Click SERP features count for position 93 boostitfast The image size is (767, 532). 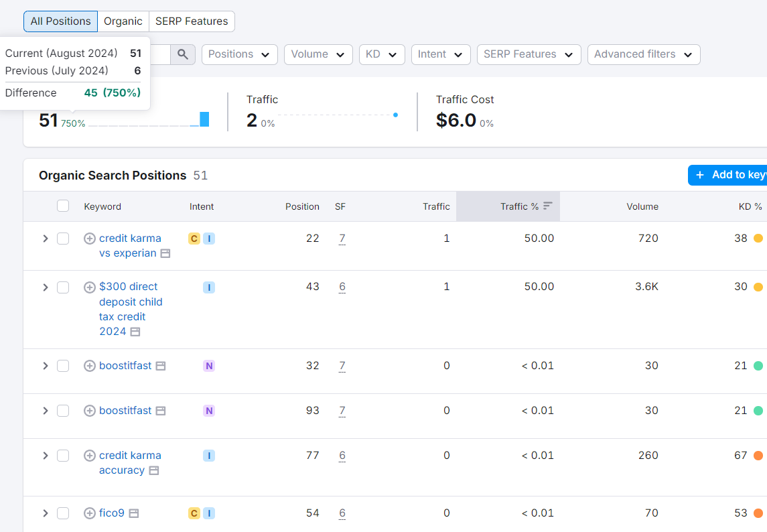coord(342,411)
